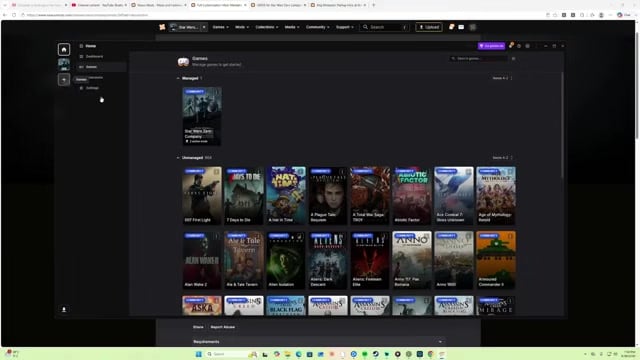640x360 pixels.
Task: Select the Age of Mythology Retold card
Action: (496, 196)
